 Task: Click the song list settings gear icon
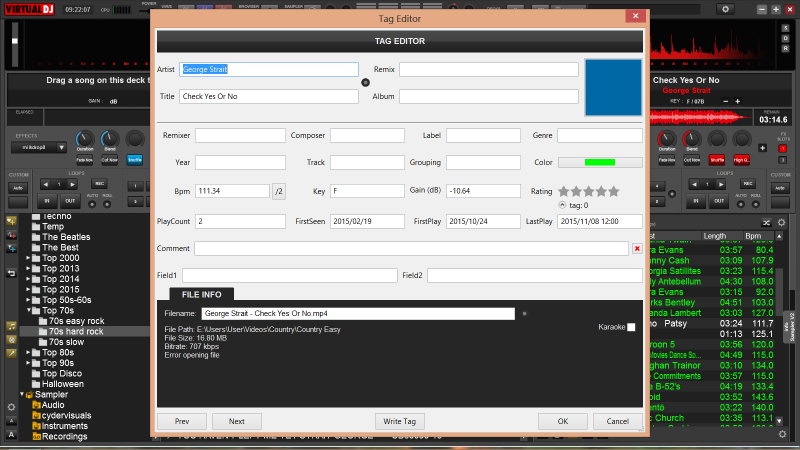(780, 222)
